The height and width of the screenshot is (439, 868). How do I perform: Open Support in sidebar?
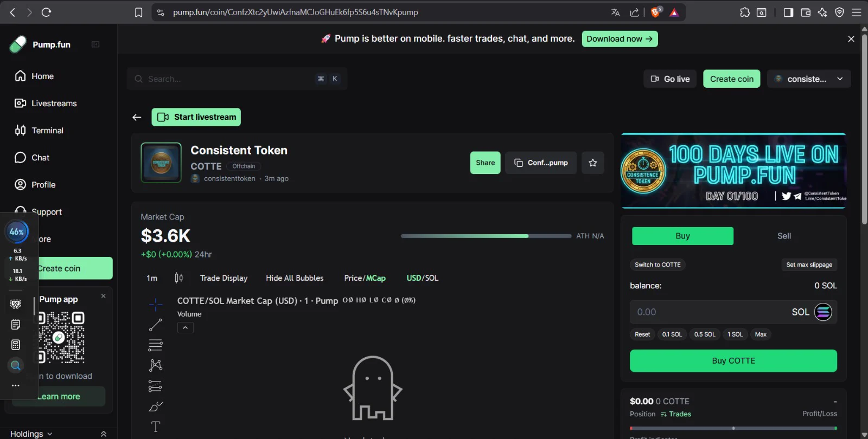tap(39, 212)
